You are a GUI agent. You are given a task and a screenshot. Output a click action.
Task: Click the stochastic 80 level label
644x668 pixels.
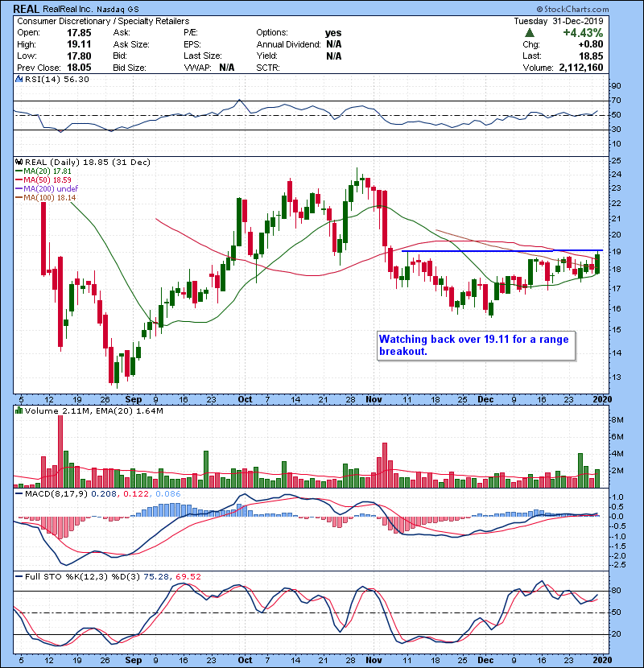point(617,591)
